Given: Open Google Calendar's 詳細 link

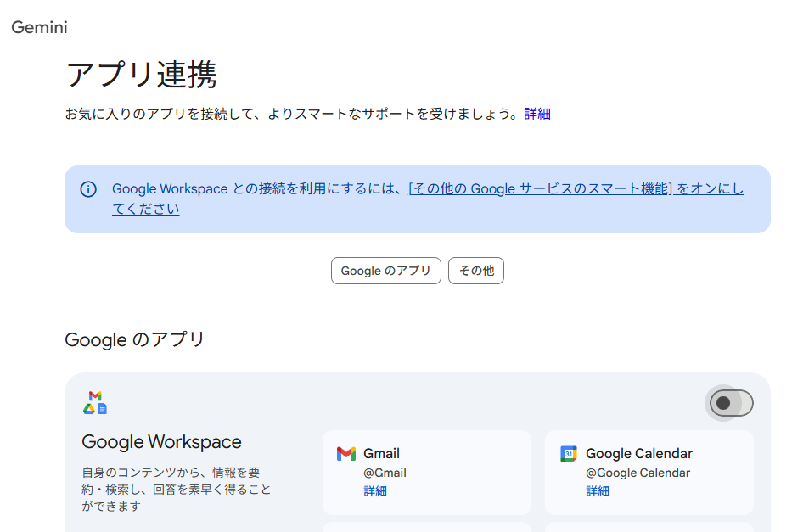Looking at the screenshot, I should [x=597, y=490].
